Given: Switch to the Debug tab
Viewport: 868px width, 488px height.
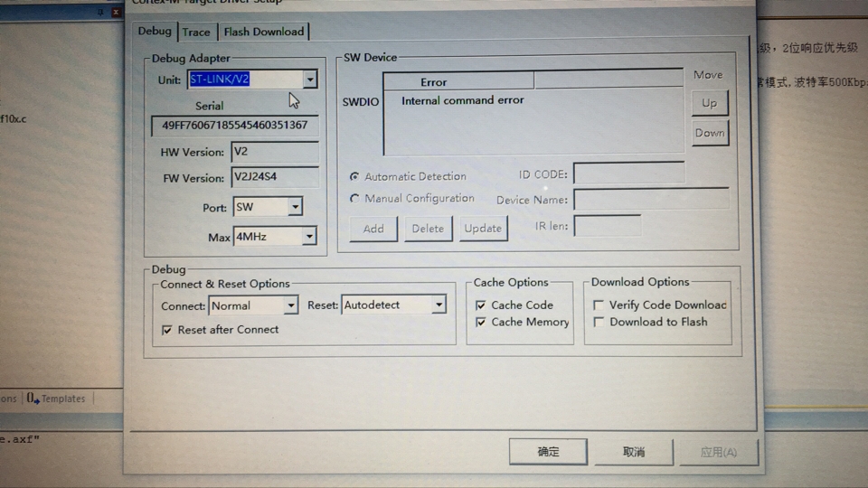Looking at the screenshot, I should coord(155,32).
